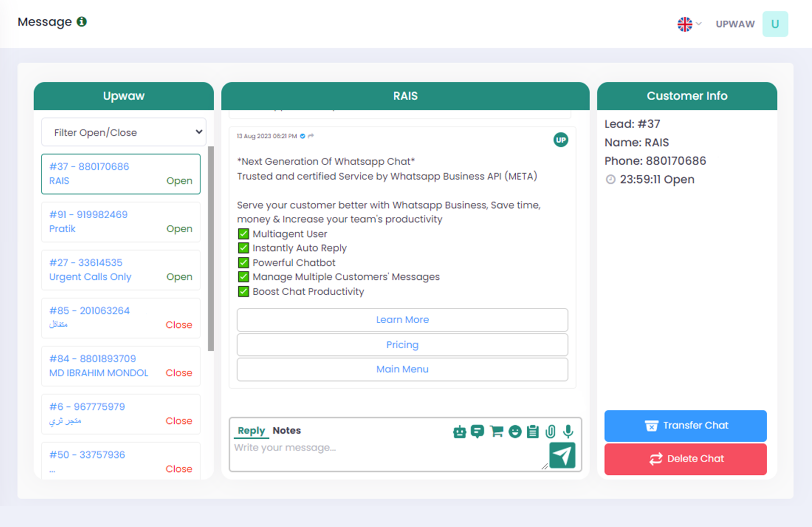Start voice recording with microphone icon
This screenshot has height=527, width=812.
click(568, 432)
